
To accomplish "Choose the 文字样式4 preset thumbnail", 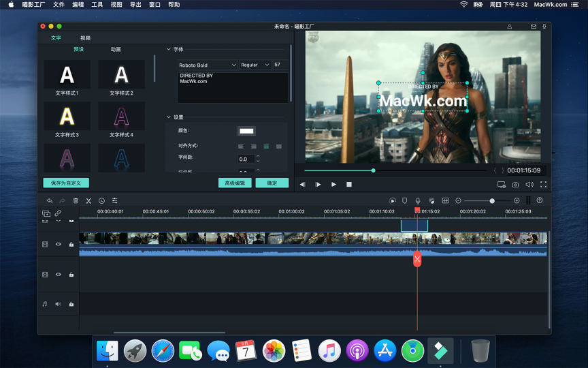I will point(121,116).
